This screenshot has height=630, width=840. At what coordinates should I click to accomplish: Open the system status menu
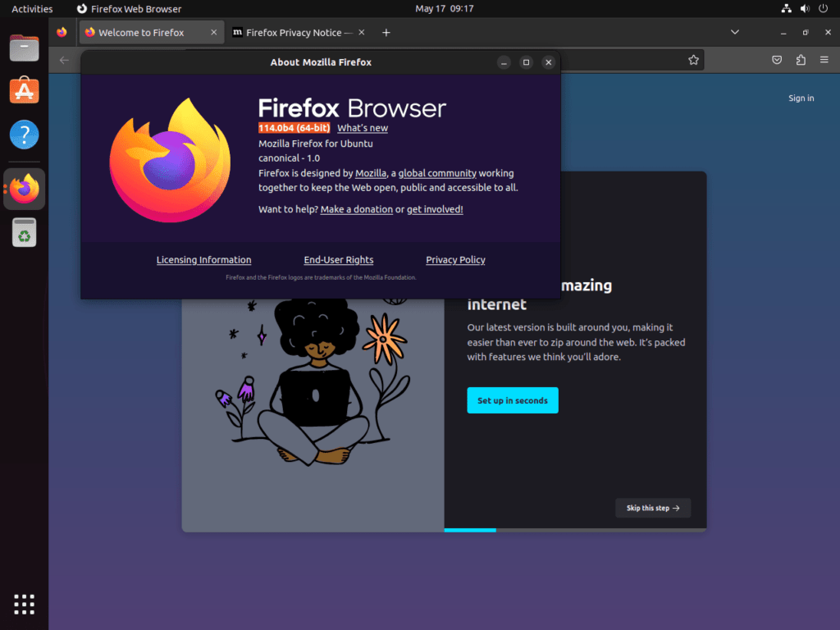click(805, 9)
